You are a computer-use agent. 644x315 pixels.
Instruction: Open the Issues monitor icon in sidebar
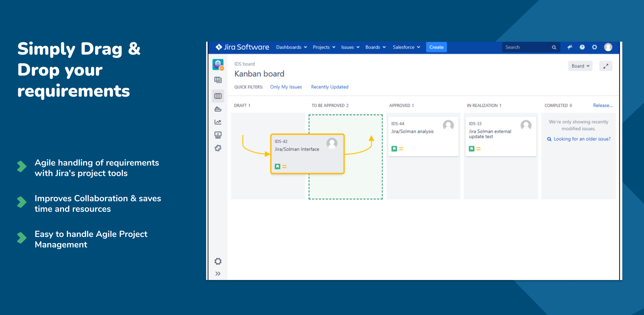point(218,135)
